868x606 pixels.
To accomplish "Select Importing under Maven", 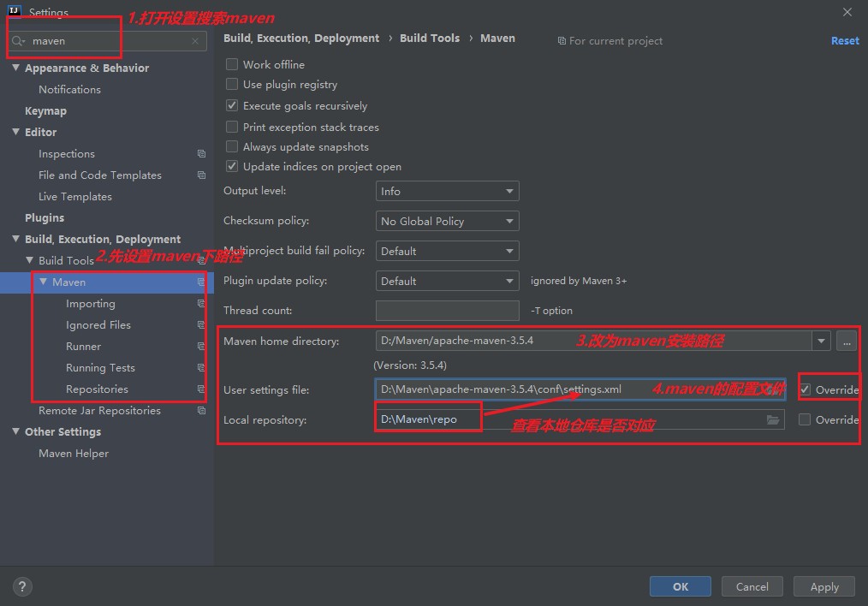I will 90,303.
